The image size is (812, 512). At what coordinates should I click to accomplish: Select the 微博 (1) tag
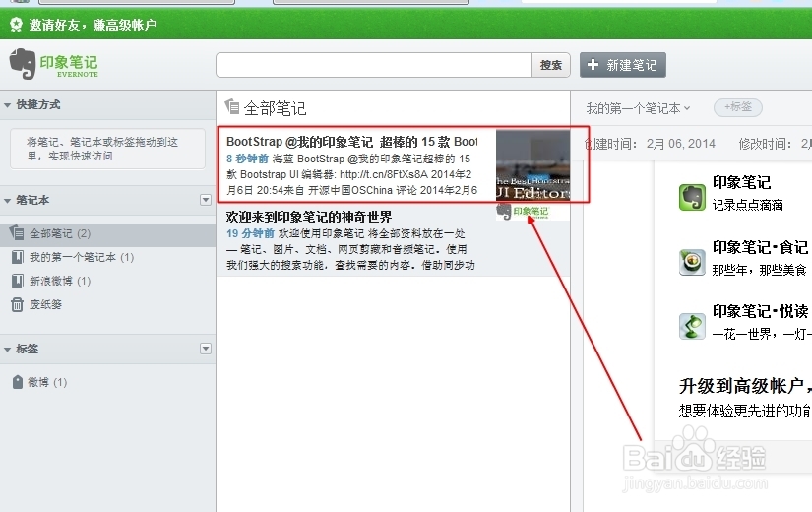[47, 382]
